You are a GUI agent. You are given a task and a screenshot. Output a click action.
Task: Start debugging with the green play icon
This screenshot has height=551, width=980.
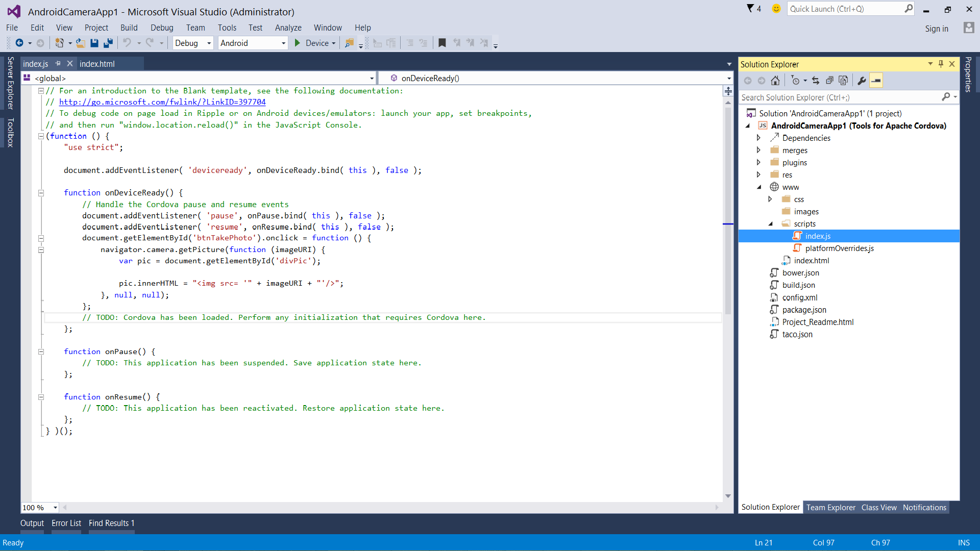pyautogui.click(x=298, y=43)
